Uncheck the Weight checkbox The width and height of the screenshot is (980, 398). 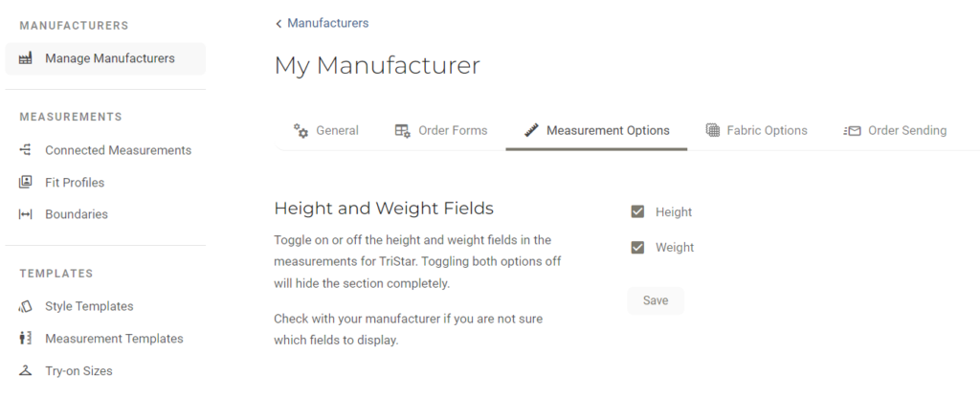[x=637, y=248]
